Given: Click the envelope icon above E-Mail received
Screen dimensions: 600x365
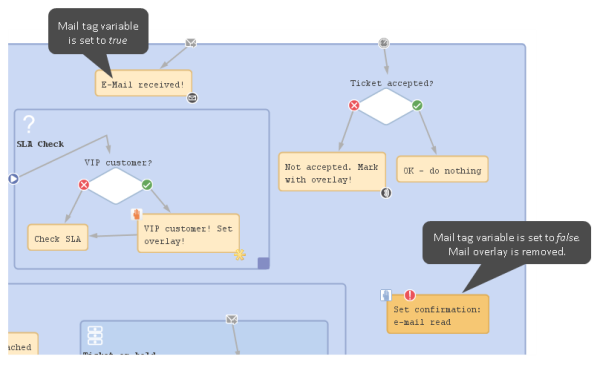Looking at the screenshot, I should click(191, 43).
